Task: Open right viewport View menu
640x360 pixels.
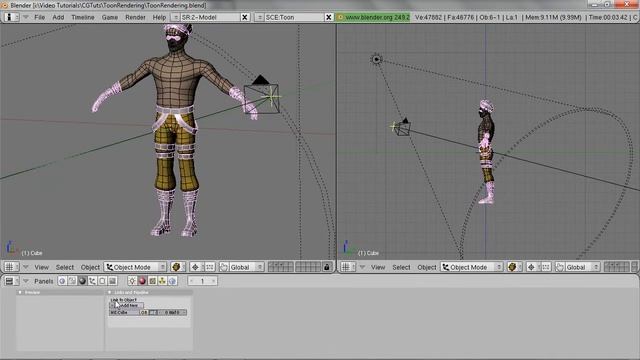Action: coord(378,267)
